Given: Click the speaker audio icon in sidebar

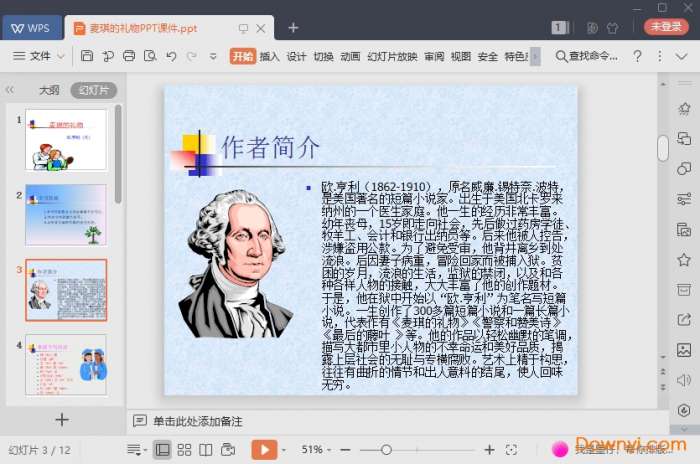Looking at the screenshot, I should tap(684, 380).
